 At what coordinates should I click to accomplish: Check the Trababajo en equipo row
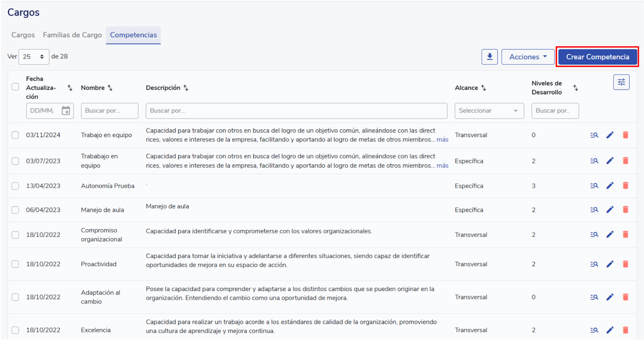point(15,161)
